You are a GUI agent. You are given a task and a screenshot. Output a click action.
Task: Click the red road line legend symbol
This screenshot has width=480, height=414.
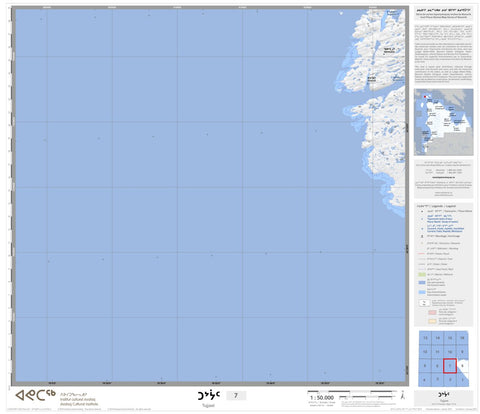422,254
